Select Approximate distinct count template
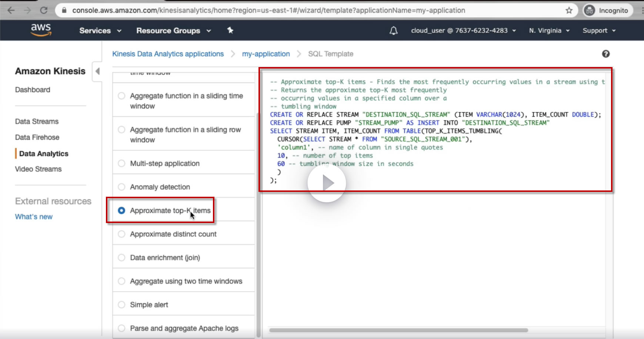644x339 pixels. 121,234
